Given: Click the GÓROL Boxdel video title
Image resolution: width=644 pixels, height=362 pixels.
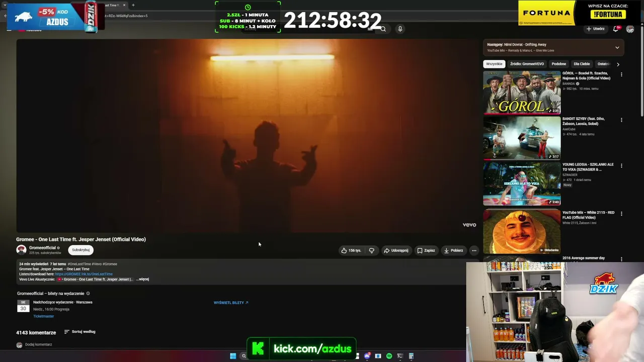Looking at the screenshot, I should 587,76.
